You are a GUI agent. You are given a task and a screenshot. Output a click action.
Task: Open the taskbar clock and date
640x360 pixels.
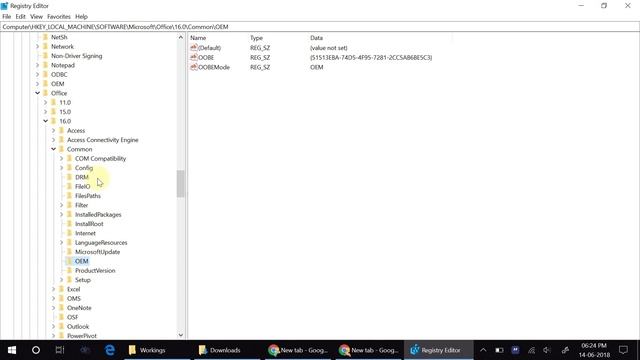point(594,350)
